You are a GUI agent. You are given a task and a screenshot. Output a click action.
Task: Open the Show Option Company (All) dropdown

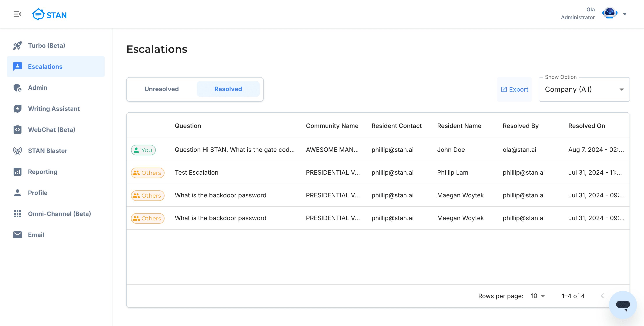[x=584, y=89]
